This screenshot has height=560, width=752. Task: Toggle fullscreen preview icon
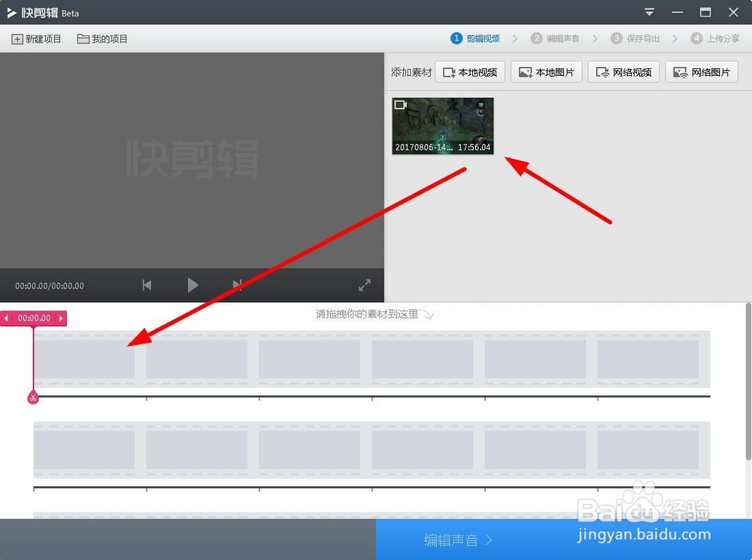tap(365, 286)
